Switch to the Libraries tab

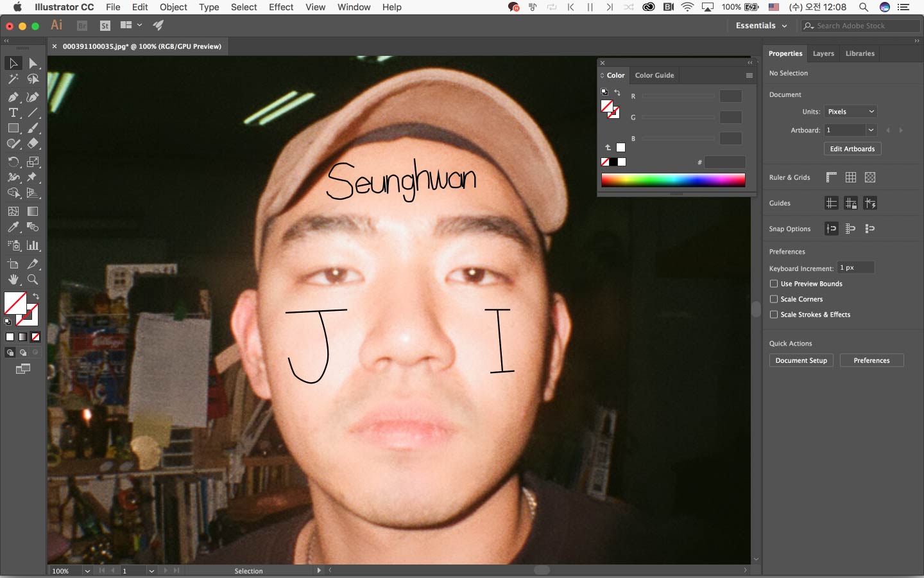[860, 53]
